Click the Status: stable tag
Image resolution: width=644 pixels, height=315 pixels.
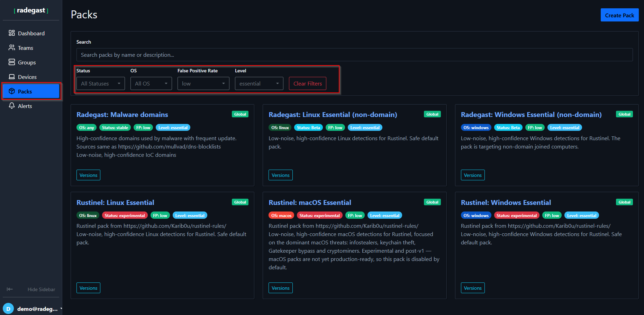115,128
